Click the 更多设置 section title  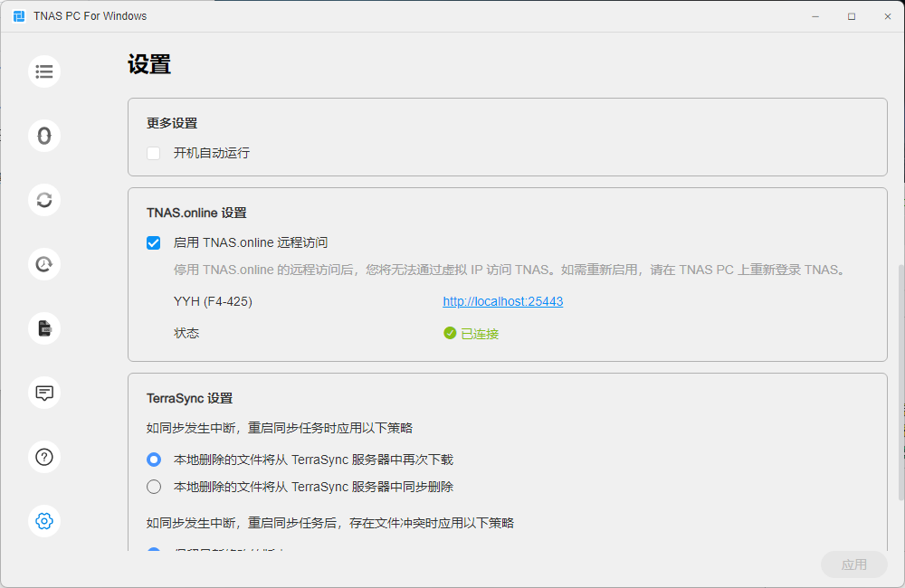172,123
